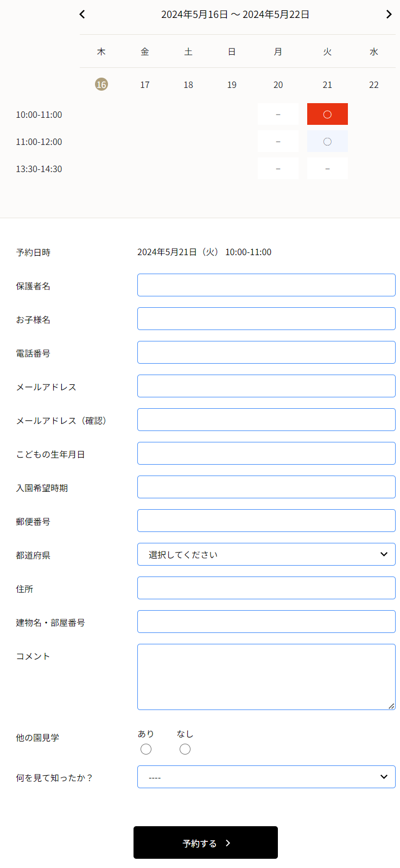Click the date range header title
400x868 pixels.
point(236,14)
